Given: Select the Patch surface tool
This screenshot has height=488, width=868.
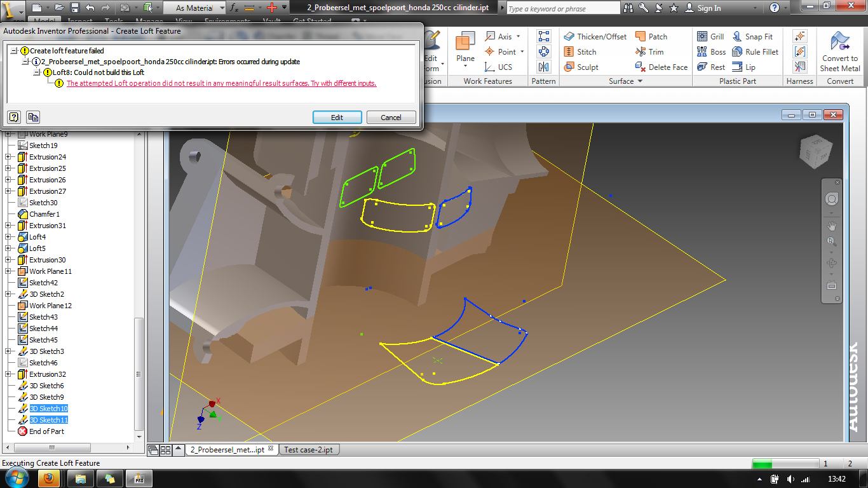Looking at the screenshot, I should point(651,36).
